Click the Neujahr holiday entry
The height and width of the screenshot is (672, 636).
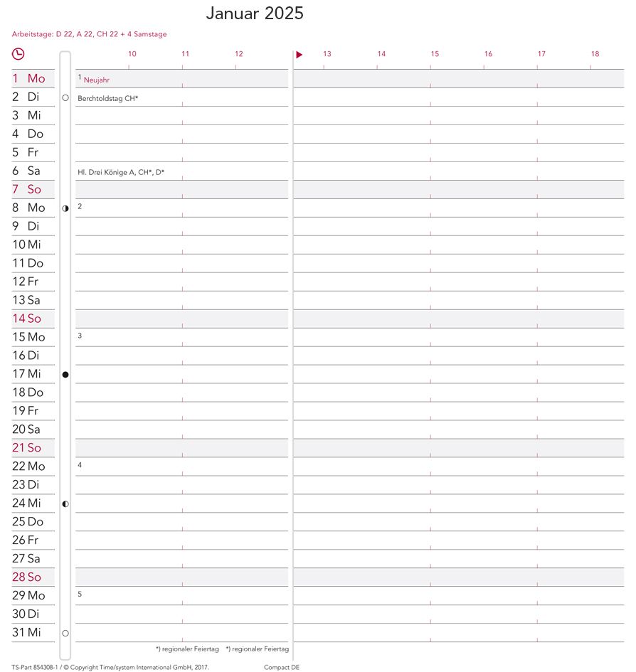pyautogui.click(x=97, y=80)
